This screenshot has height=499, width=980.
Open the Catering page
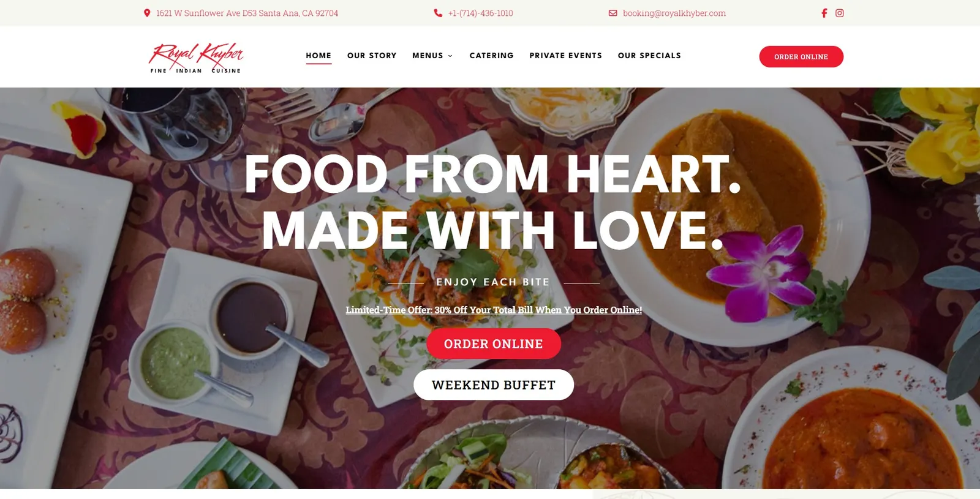coord(492,56)
